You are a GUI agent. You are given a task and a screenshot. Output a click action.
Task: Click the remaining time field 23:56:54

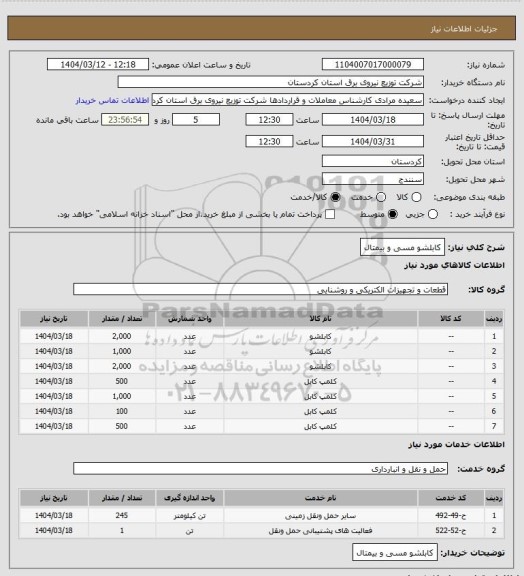click(125, 120)
